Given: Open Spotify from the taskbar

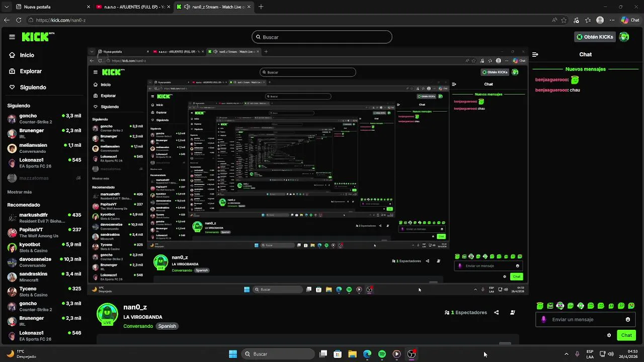Looking at the screenshot, I should click(382, 354).
